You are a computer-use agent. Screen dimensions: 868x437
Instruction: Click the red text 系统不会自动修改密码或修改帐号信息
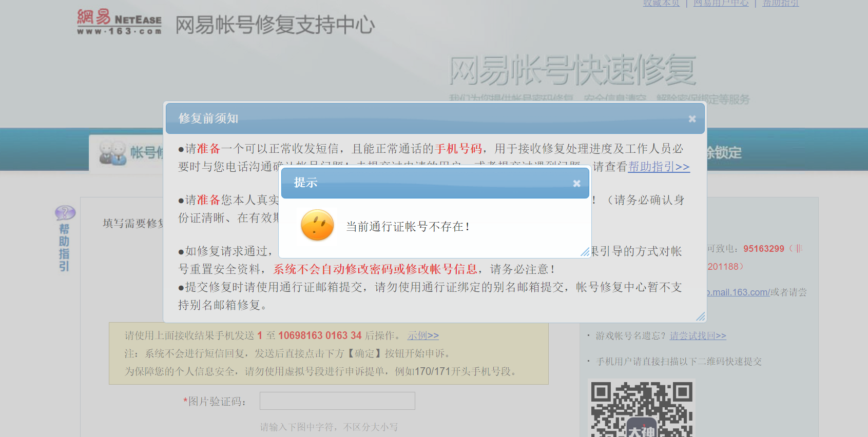point(375,269)
